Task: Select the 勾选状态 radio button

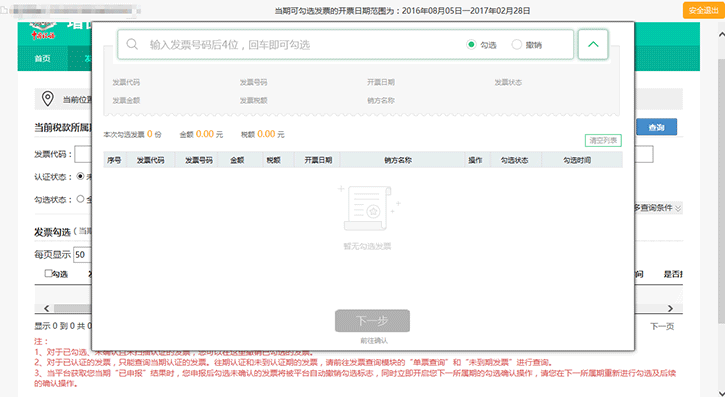Action: (80, 199)
